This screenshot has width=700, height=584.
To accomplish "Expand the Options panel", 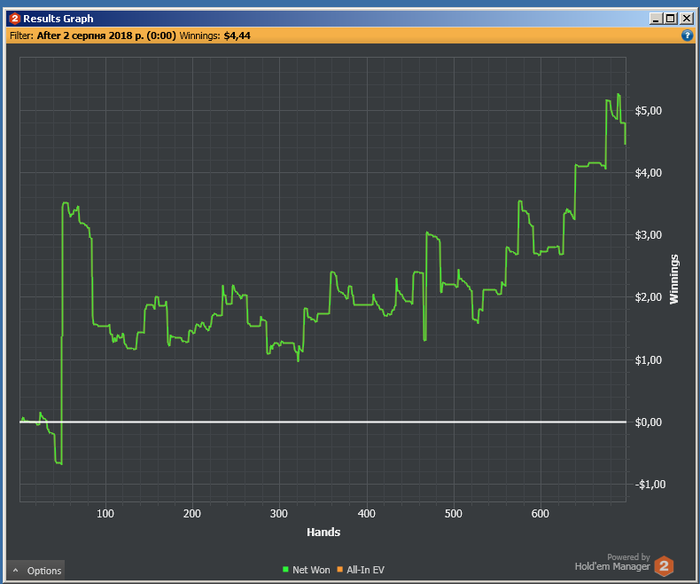I will coord(37,570).
